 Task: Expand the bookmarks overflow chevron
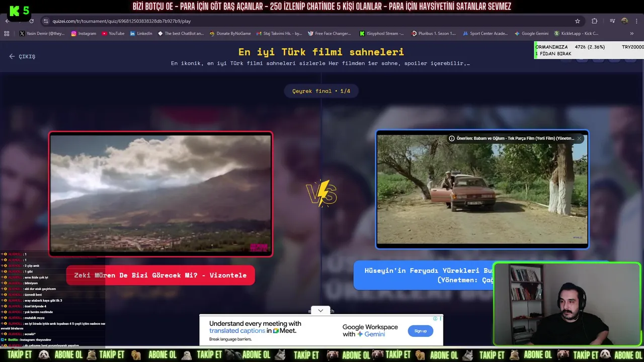pyautogui.click(x=632, y=34)
